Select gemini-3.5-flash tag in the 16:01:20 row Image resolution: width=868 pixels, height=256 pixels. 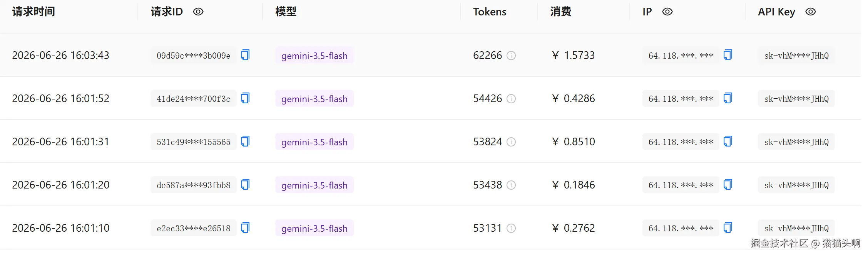point(314,185)
